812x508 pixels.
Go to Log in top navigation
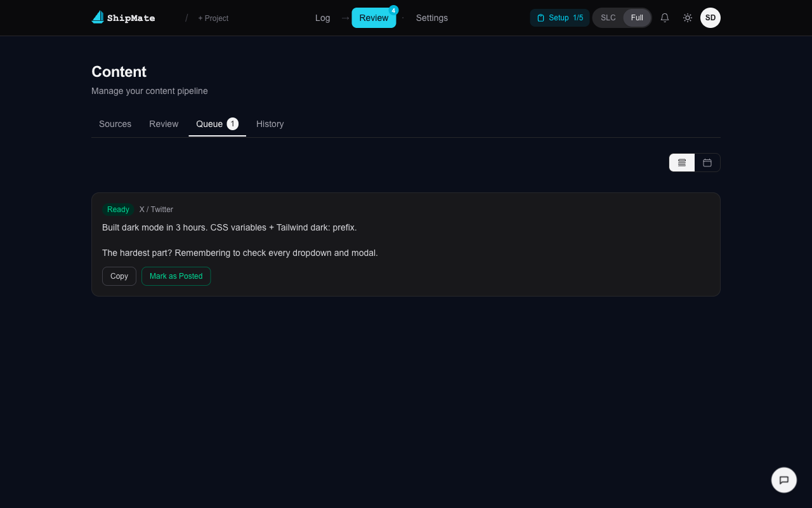[x=322, y=18]
